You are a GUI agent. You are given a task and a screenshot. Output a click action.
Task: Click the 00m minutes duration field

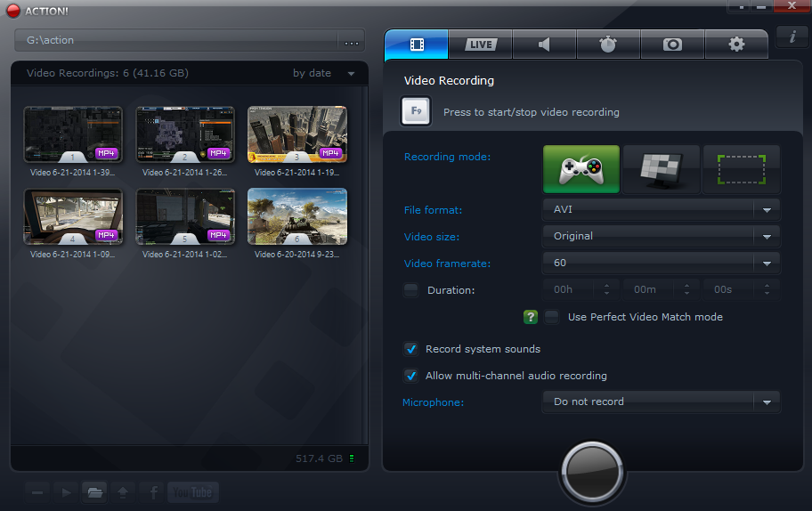(649, 289)
